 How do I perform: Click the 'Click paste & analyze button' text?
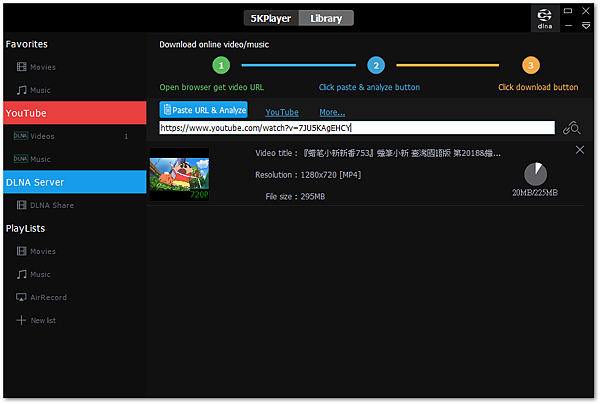pyautogui.click(x=369, y=87)
